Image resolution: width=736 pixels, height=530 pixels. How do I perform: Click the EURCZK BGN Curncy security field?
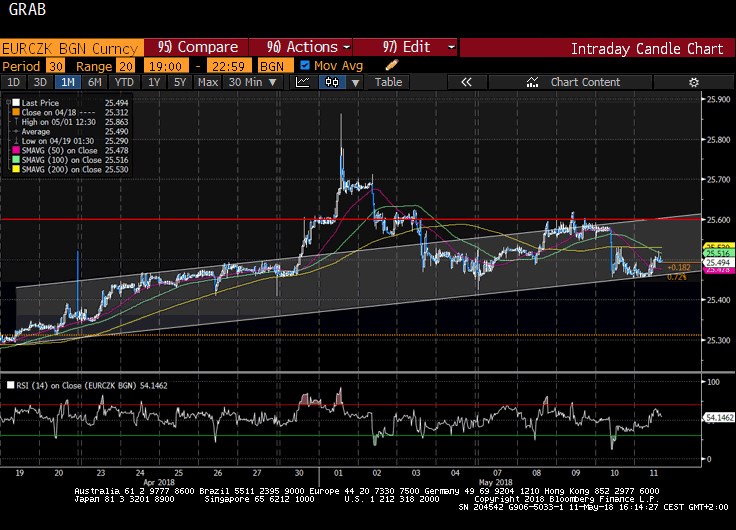click(x=71, y=47)
